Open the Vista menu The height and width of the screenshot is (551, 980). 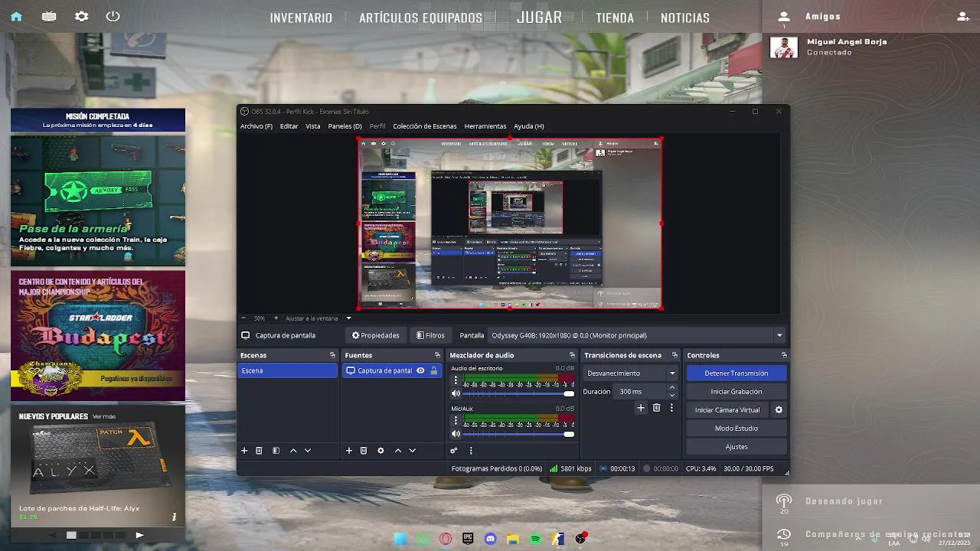tap(313, 126)
